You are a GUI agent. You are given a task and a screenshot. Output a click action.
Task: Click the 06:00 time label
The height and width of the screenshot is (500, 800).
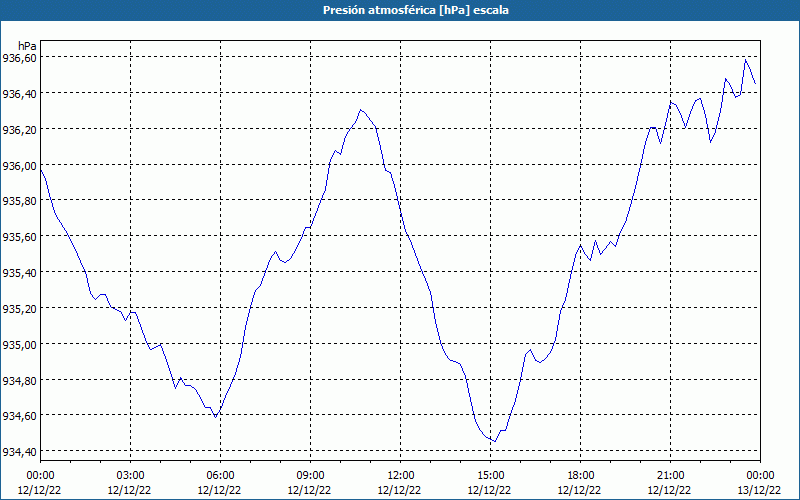pos(220,476)
